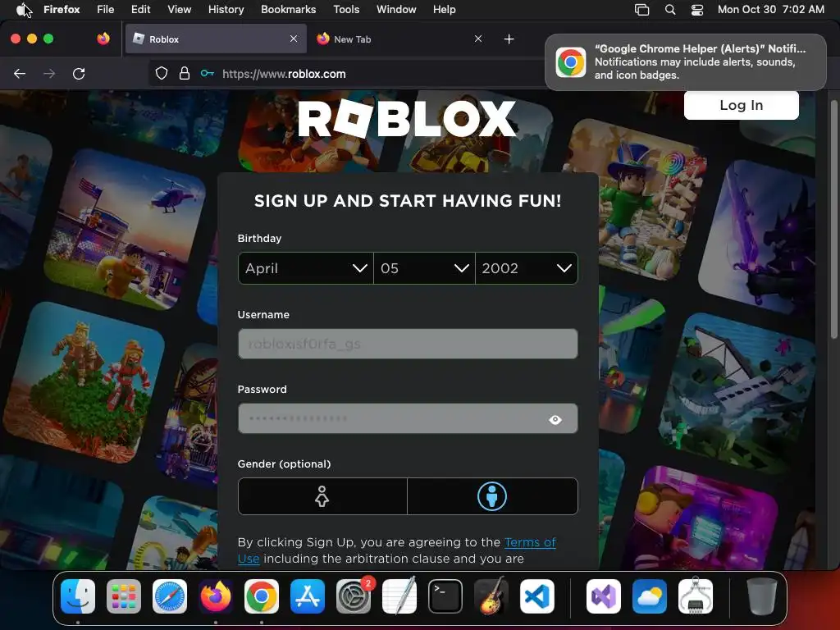The height and width of the screenshot is (630, 840).
Task: Open Finder from the Dock
Action: coord(78,596)
